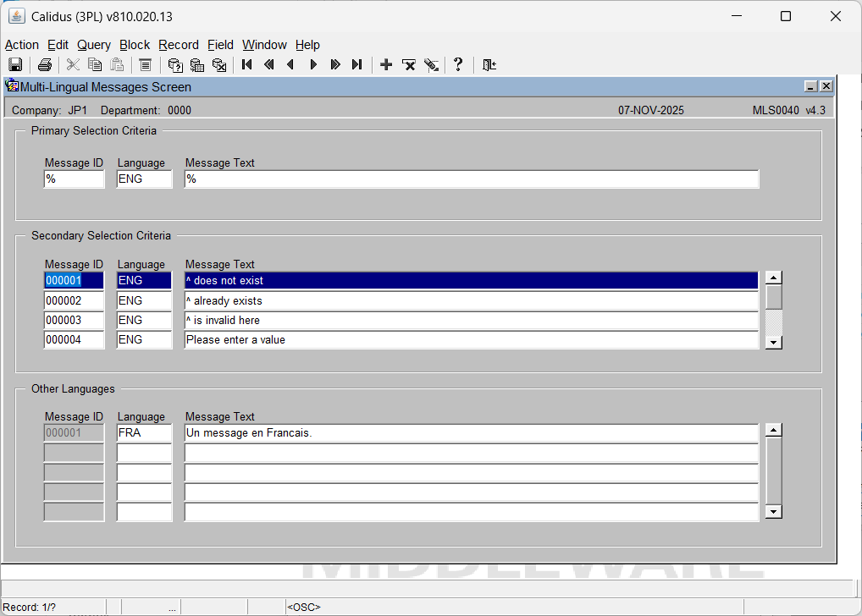862x616 pixels.
Task: Click the FRA language field
Action: pos(144,433)
